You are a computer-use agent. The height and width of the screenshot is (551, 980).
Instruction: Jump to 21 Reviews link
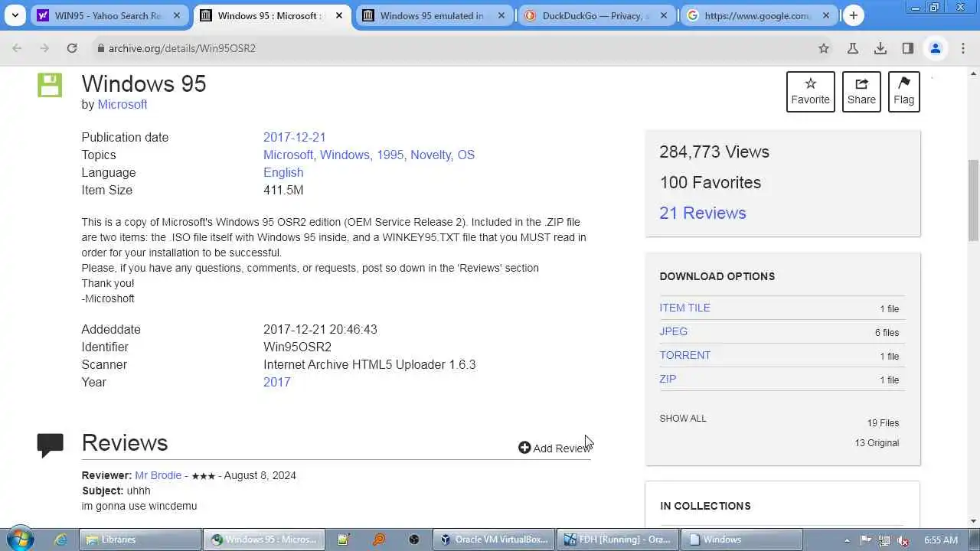coord(703,213)
